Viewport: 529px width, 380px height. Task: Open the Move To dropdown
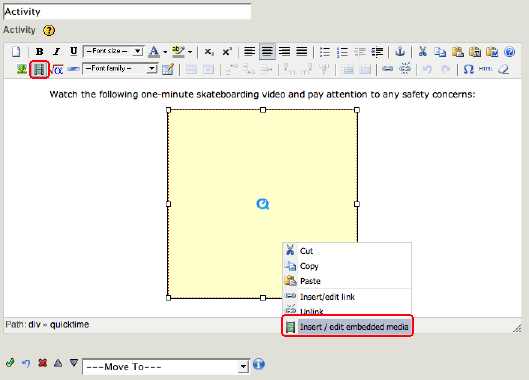(x=166, y=367)
